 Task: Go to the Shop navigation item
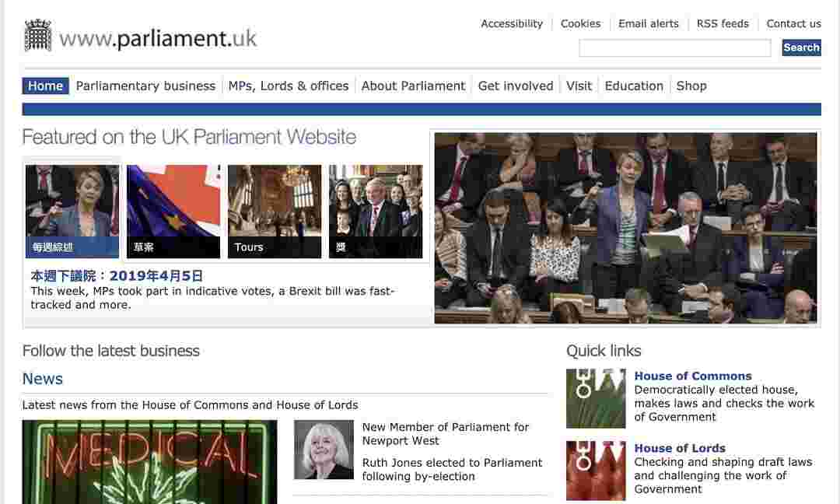(691, 86)
